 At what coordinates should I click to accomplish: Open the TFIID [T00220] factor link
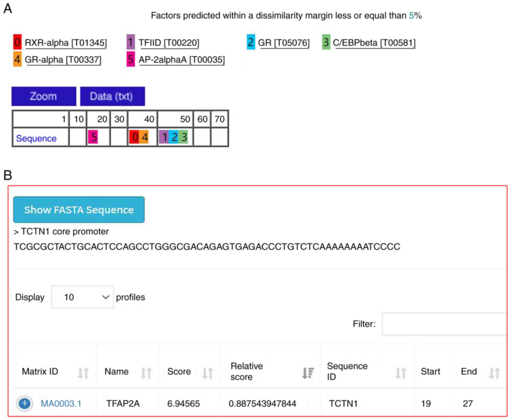(169, 43)
